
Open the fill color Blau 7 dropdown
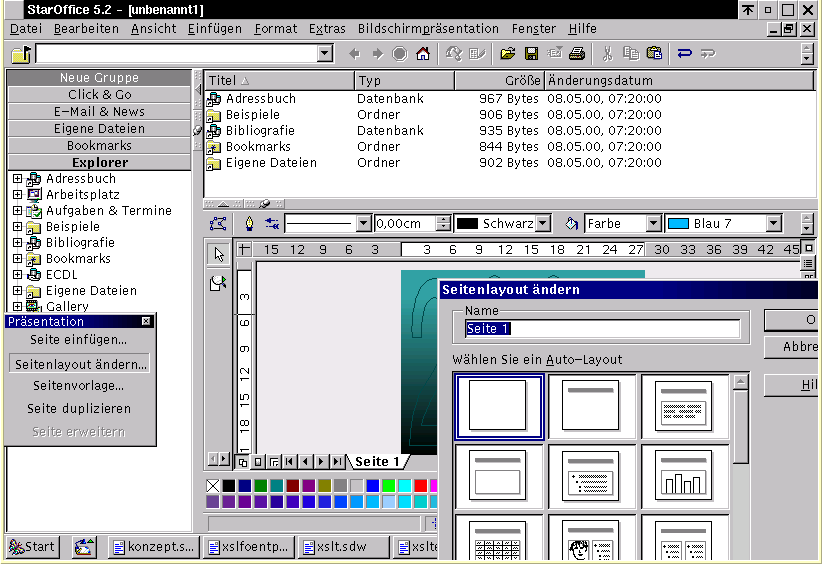click(773, 224)
